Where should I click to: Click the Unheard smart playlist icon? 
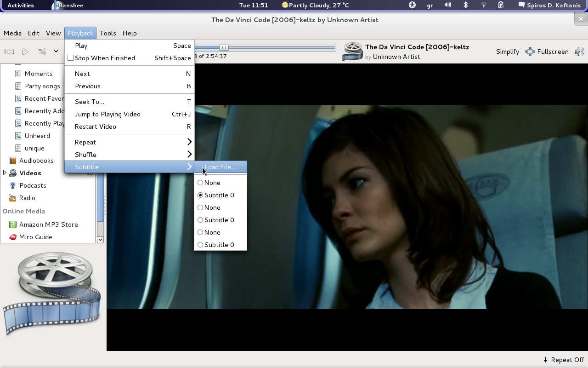coord(18,136)
